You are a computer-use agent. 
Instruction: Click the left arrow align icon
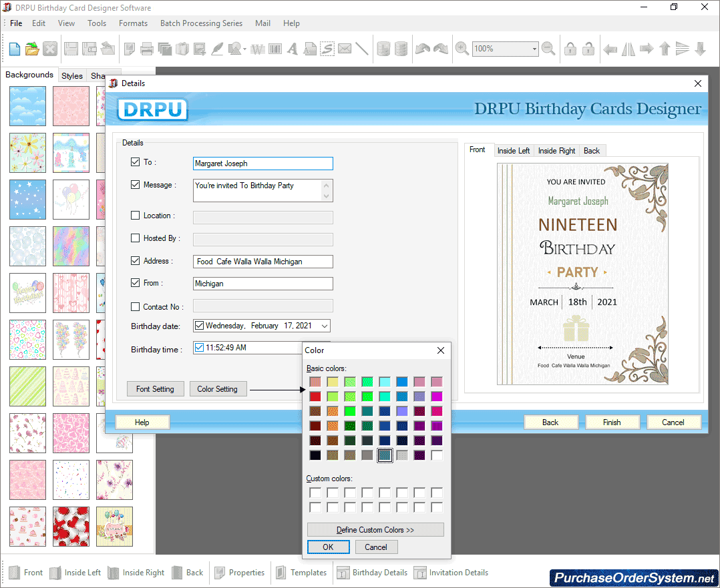click(x=610, y=49)
